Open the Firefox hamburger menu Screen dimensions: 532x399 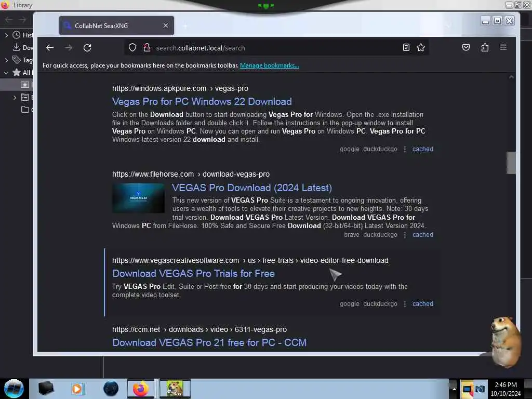click(x=503, y=47)
